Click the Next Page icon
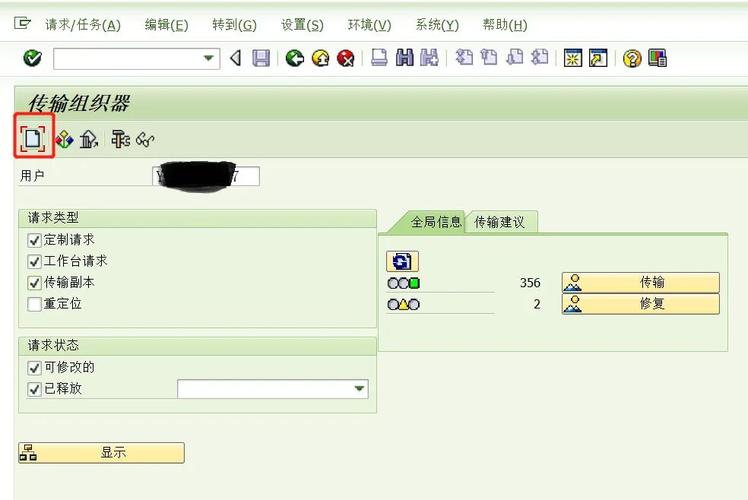 tap(515, 58)
